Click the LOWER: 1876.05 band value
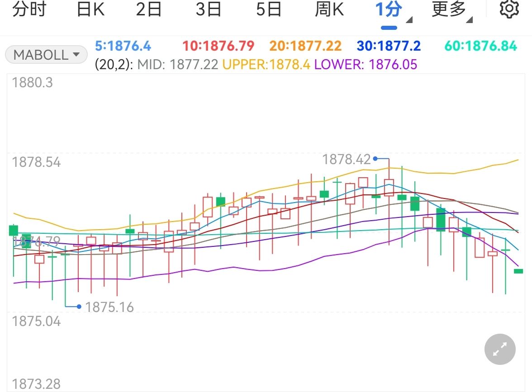532x392 pixels. click(366, 64)
